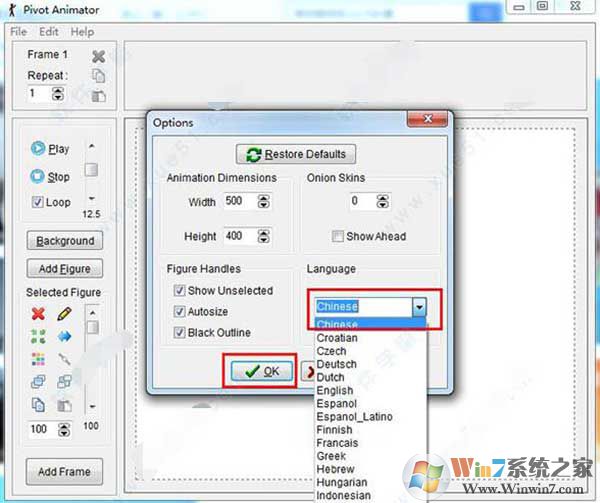Decrease speed with slider down arrow
600x503 pixels.
tap(91, 198)
